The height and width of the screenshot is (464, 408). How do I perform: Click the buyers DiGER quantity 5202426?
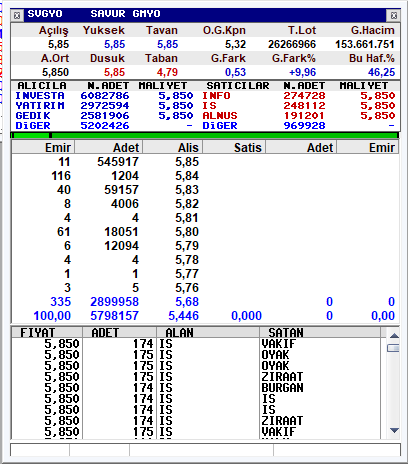point(104,126)
